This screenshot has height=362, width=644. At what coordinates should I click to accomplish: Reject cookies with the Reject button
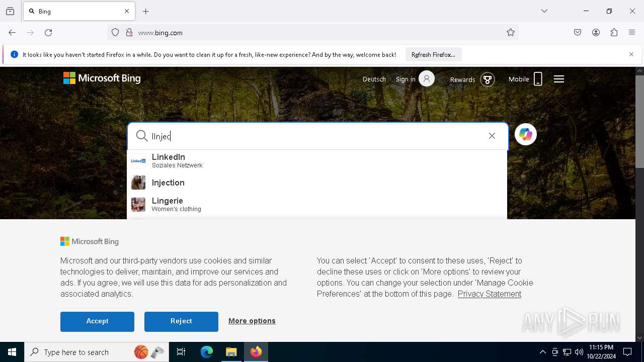[x=181, y=321]
